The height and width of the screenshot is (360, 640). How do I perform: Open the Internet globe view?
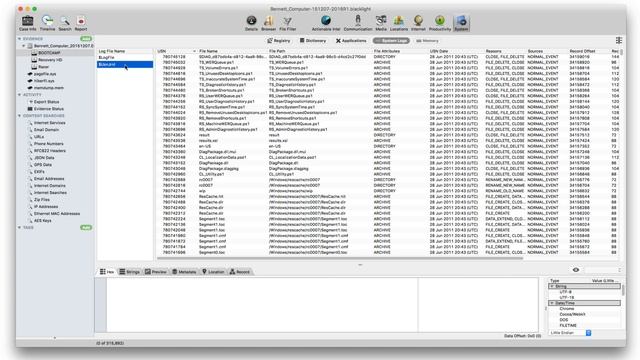[x=418, y=23]
